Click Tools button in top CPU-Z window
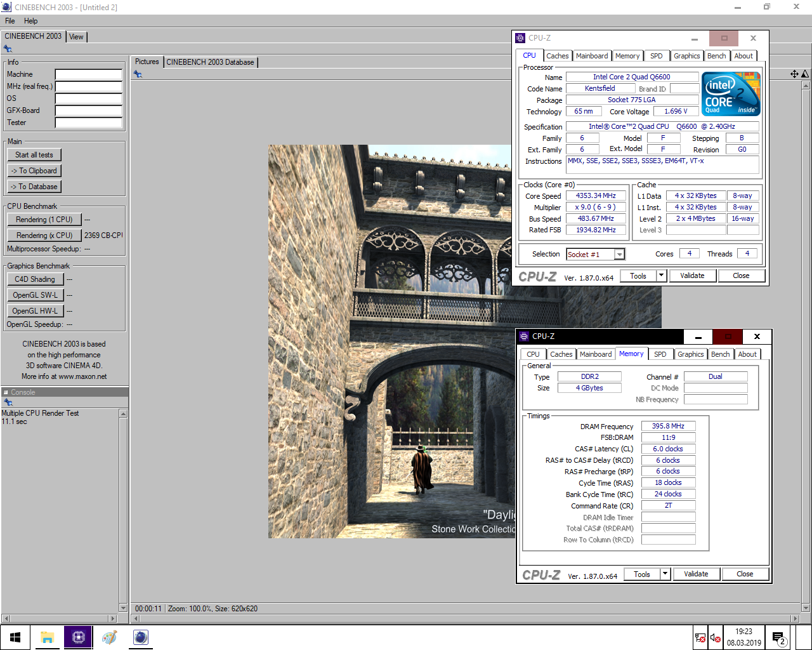The width and height of the screenshot is (812, 650). pyautogui.click(x=638, y=276)
